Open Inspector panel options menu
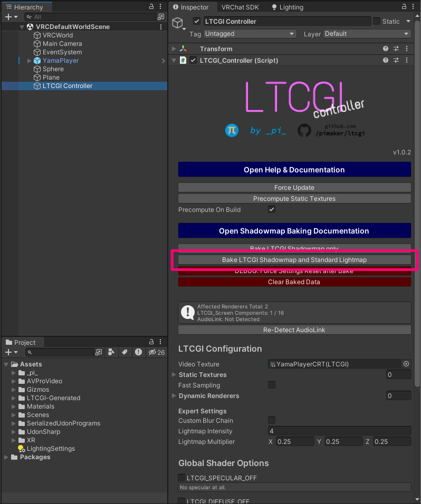421x504 pixels. coord(413,6)
